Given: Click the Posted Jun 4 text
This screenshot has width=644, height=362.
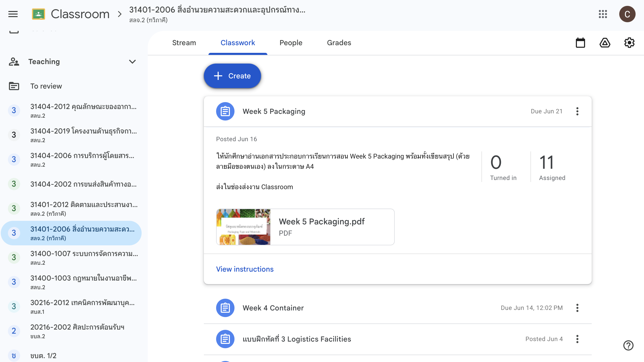Looking at the screenshot, I should (544, 339).
